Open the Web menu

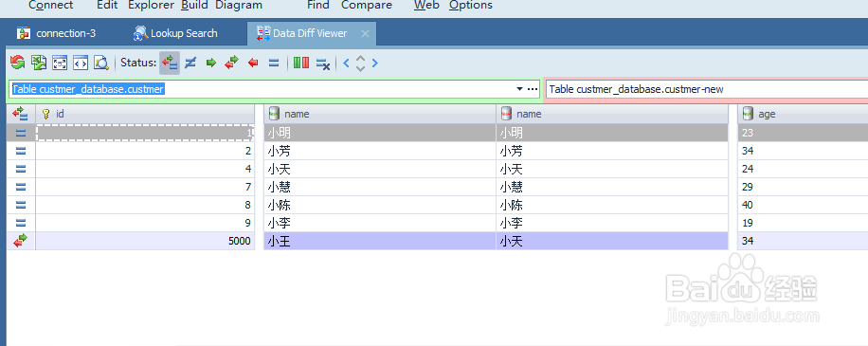[x=426, y=6]
